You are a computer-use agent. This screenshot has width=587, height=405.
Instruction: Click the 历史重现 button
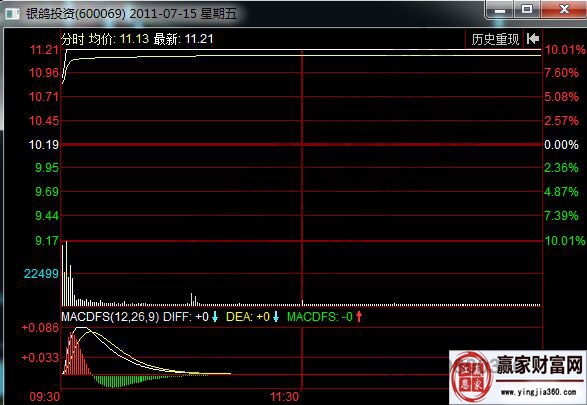pyautogui.click(x=495, y=39)
